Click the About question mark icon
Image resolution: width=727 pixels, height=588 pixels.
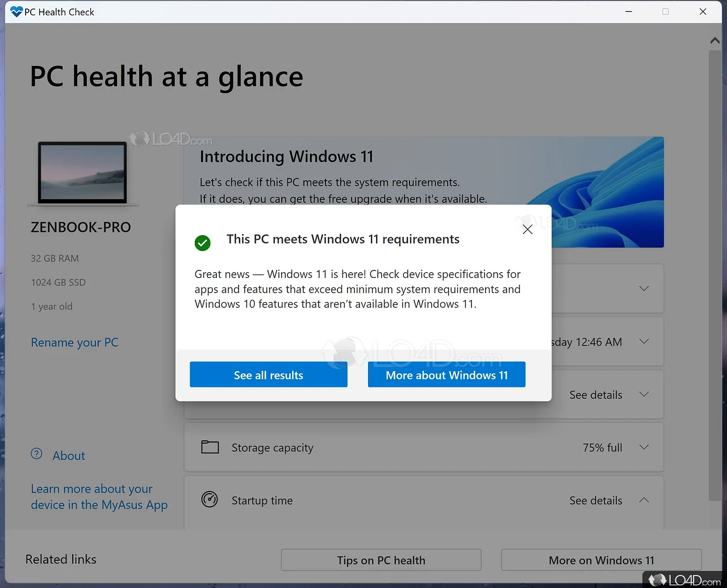(x=36, y=454)
